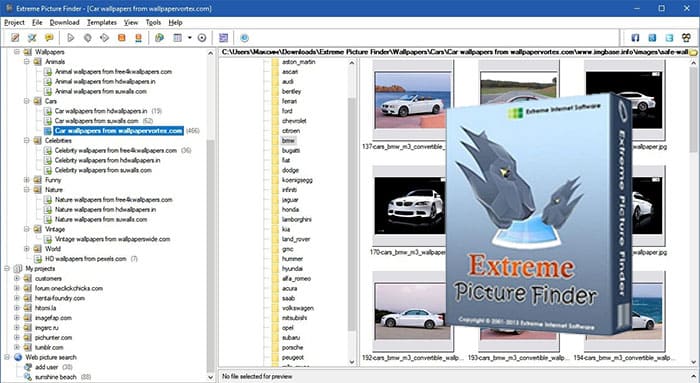Click the table view mode icon
This screenshot has width=700, height=383.
click(178, 38)
